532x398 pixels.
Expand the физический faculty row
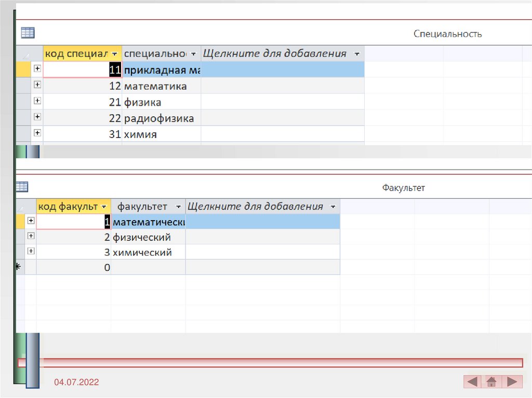[31, 236]
